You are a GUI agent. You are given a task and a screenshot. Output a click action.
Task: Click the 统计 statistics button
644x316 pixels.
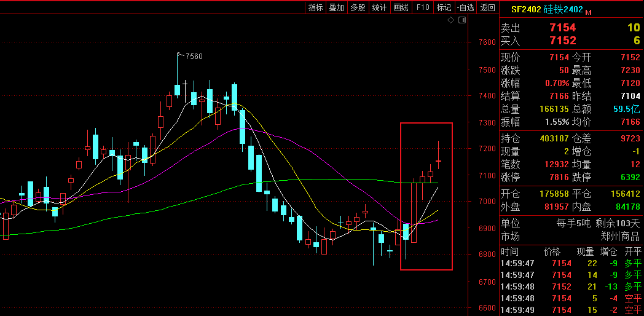380,7
